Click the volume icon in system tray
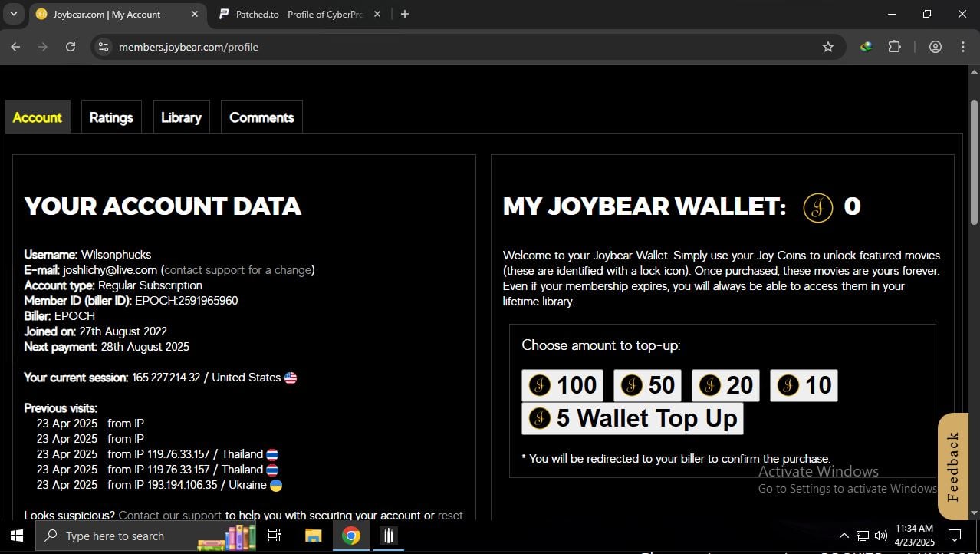Image resolution: width=980 pixels, height=554 pixels. (x=880, y=536)
